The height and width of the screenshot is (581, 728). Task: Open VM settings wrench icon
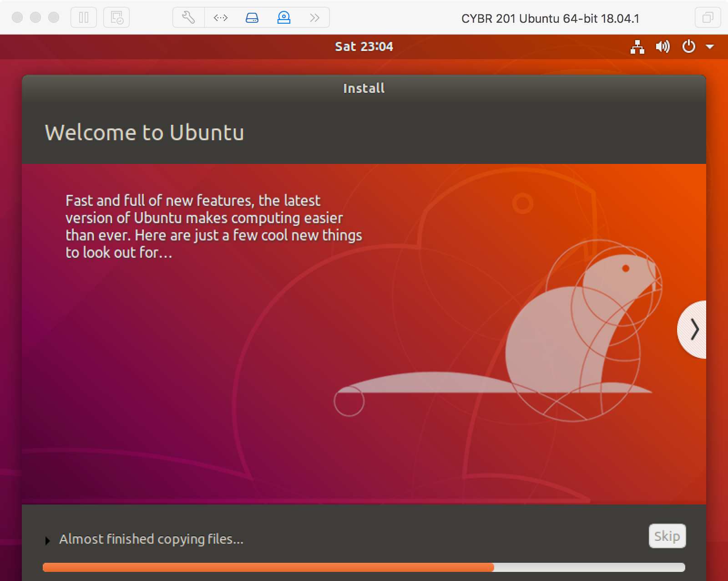click(x=188, y=18)
